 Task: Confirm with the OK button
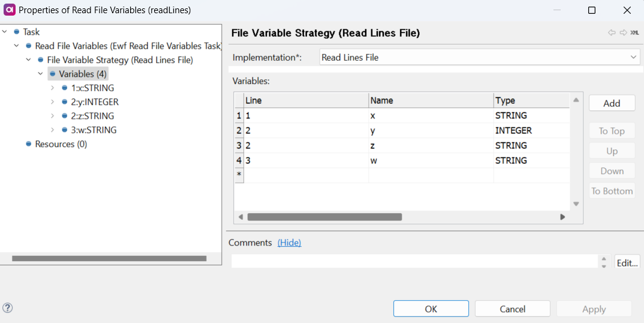(x=431, y=309)
